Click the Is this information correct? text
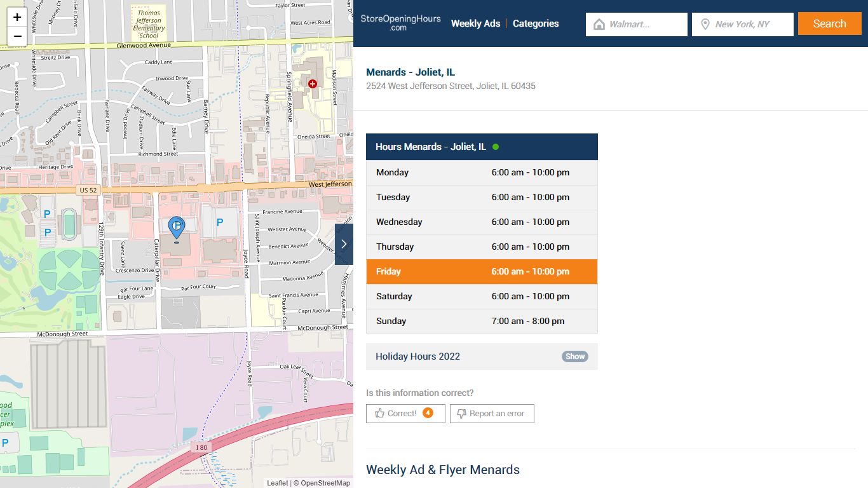The height and width of the screenshot is (488, 868). pos(419,393)
